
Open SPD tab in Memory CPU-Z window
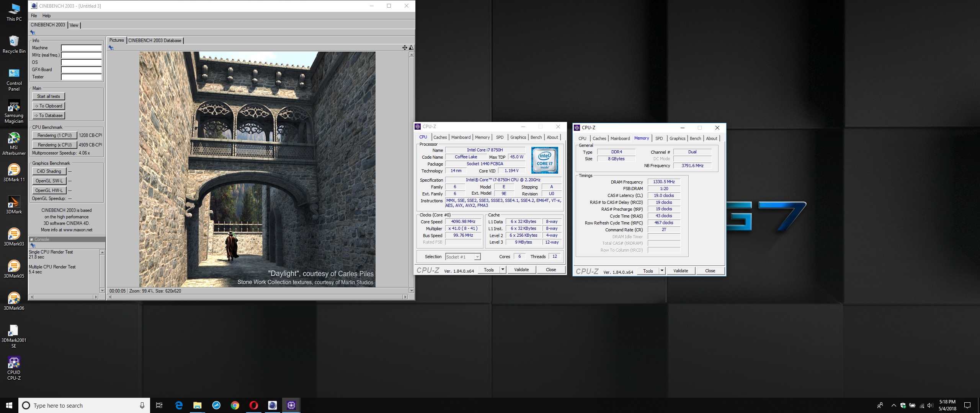(x=659, y=138)
